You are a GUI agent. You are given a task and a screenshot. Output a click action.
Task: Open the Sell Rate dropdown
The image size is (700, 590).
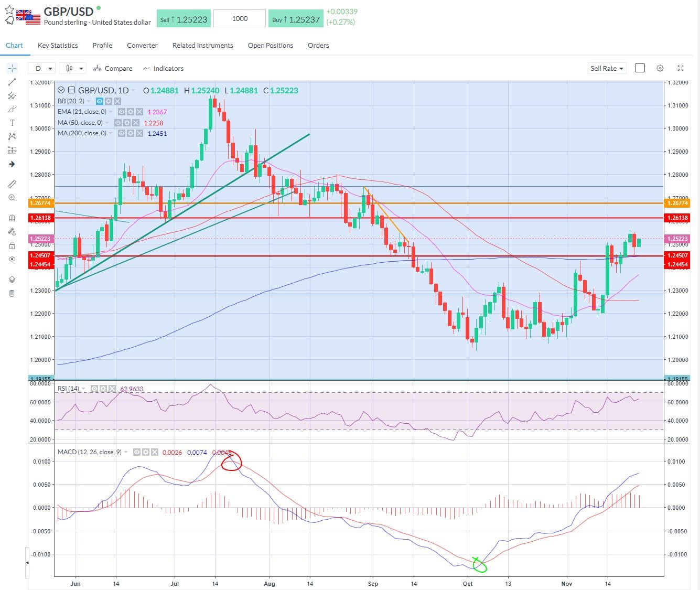click(x=607, y=68)
